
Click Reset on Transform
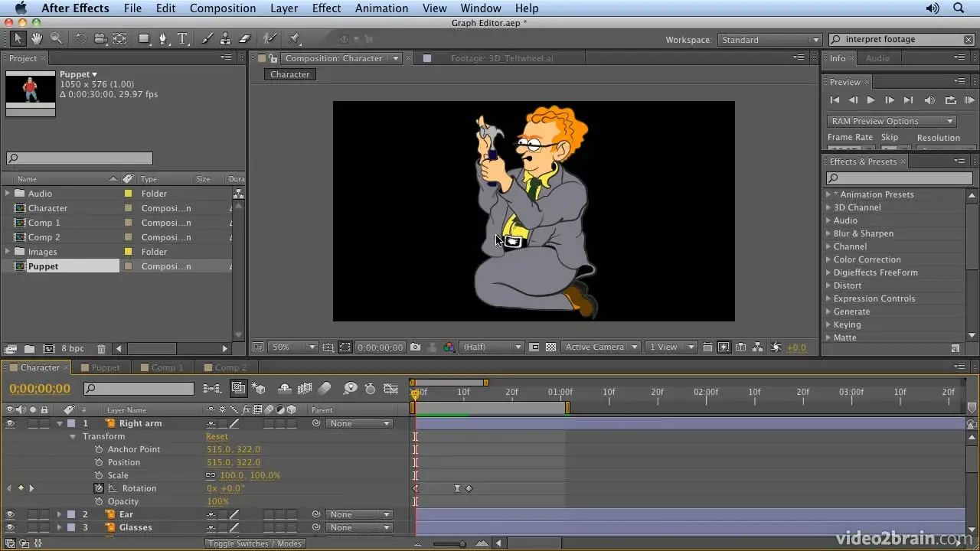coord(217,436)
